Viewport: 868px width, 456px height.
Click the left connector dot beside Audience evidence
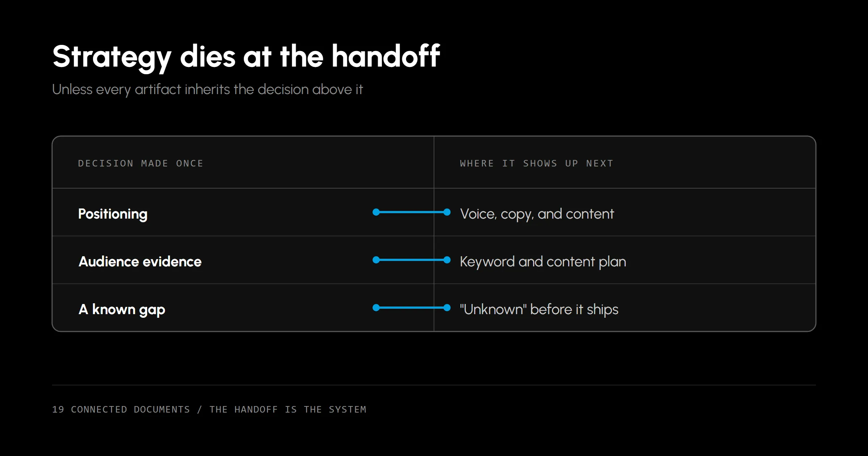point(376,260)
